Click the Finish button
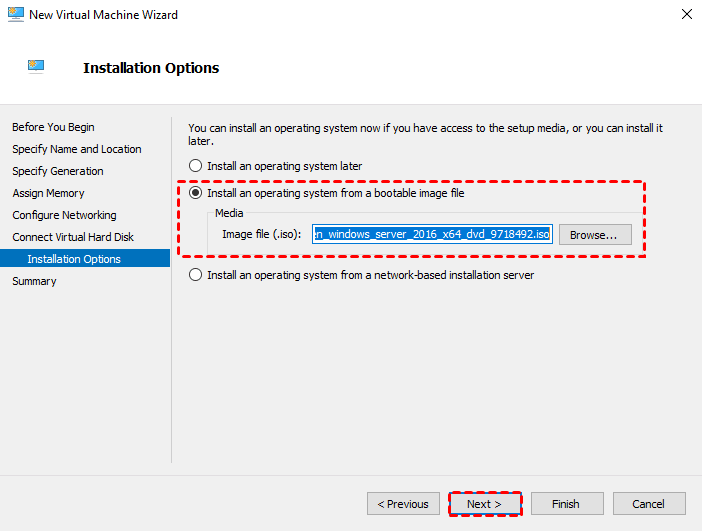Screen dimensions: 702x531 click(x=566, y=504)
